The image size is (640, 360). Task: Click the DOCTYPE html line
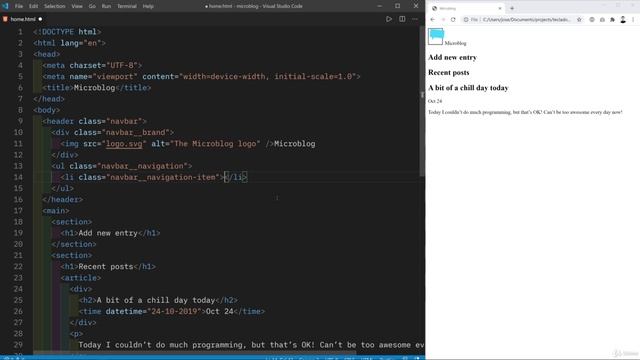click(67, 32)
